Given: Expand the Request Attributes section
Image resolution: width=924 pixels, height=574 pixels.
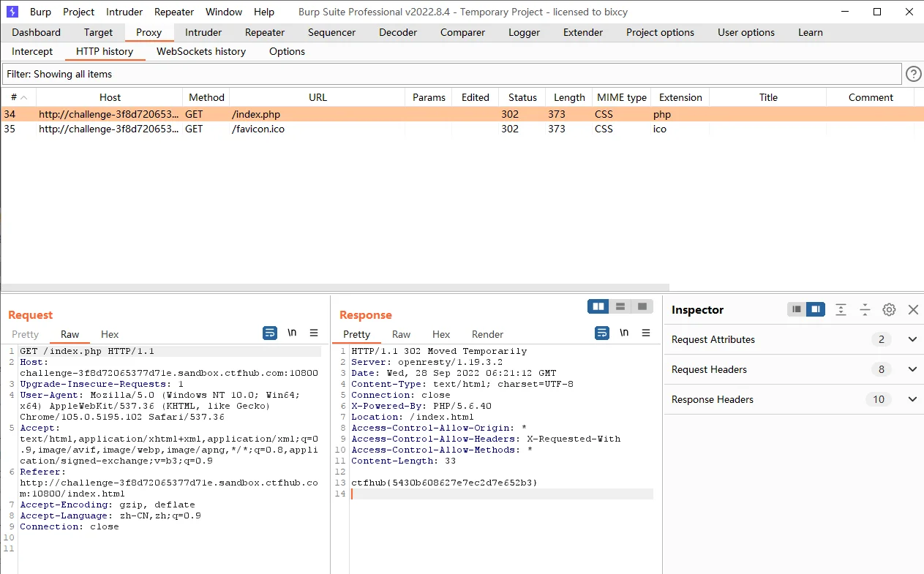Looking at the screenshot, I should click(x=912, y=339).
